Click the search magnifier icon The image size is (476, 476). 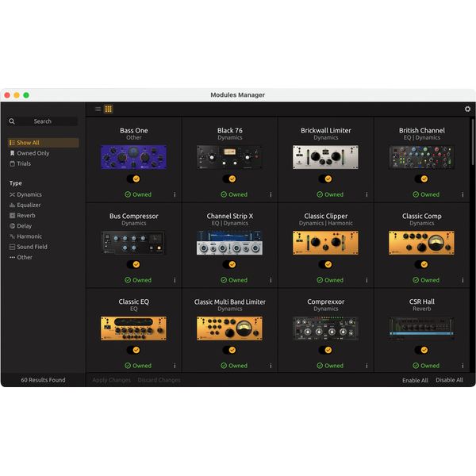click(12, 121)
